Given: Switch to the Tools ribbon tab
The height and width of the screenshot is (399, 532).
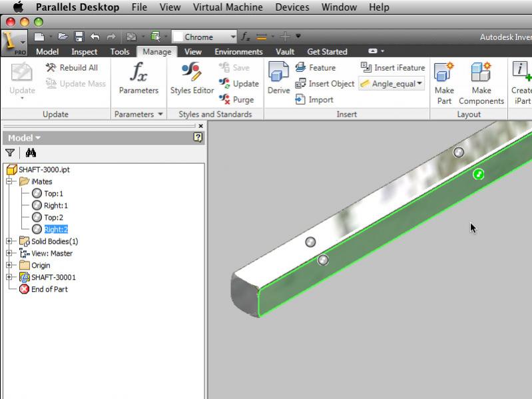Looking at the screenshot, I should pyautogui.click(x=120, y=51).
